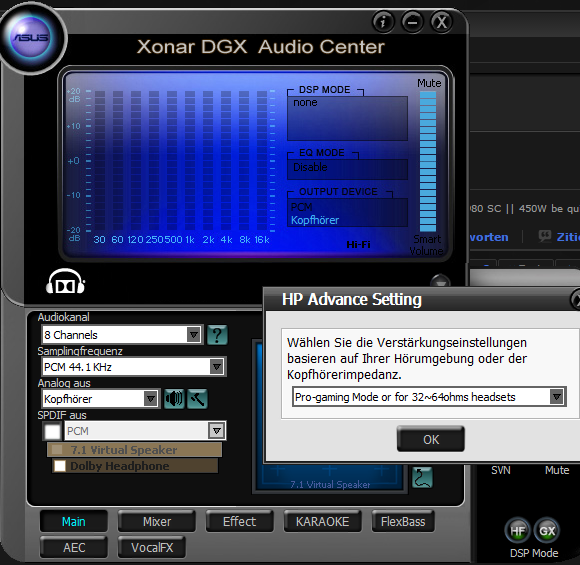The image size is (580, 565).
Task: Click Kopfhörer in OUTPUT DEVICE box
Action: 315,220
